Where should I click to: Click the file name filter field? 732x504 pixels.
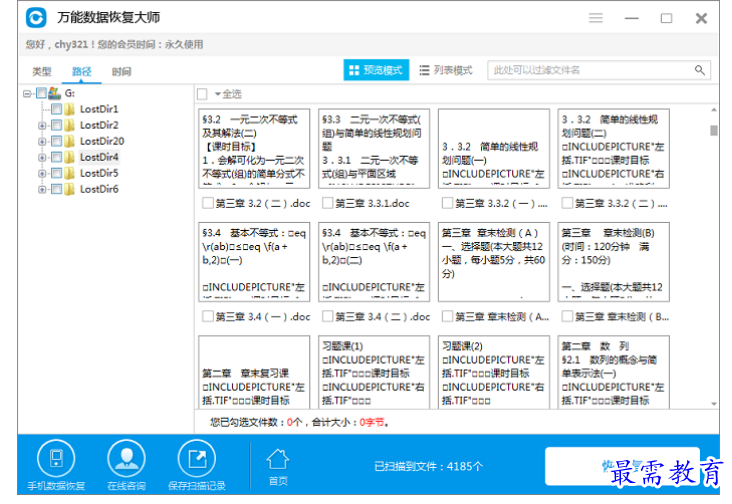[599, 70]
